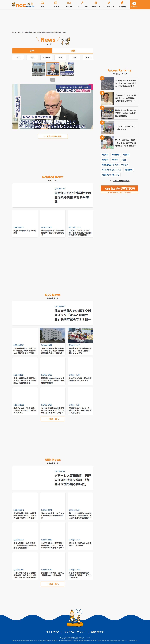Select the 社会 category filter
This screenshot has height=644, width=150.
point(32,57)
